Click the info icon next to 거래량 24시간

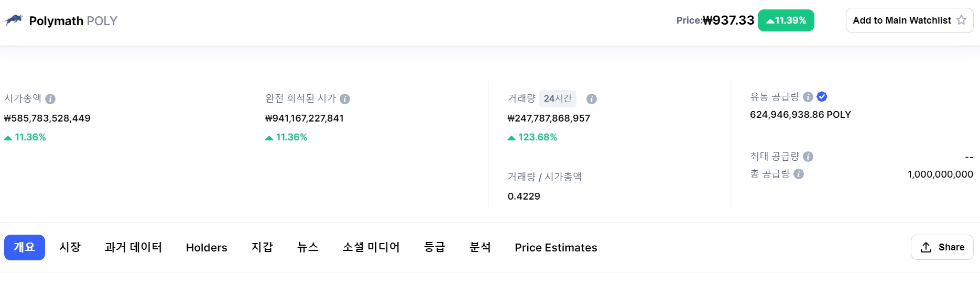(592, 99)
